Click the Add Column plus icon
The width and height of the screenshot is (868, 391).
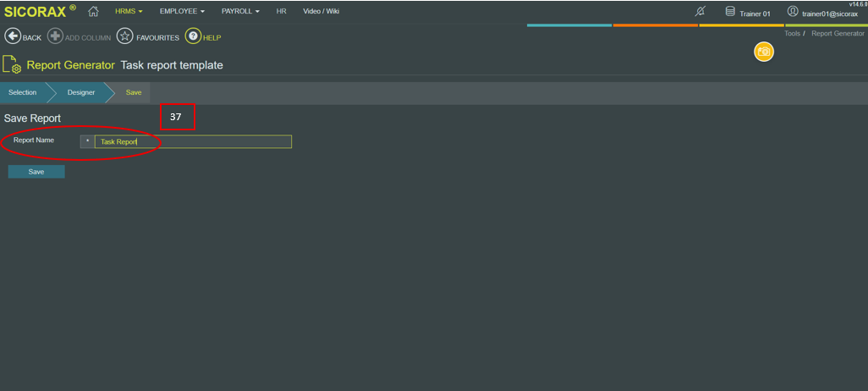(55, 36)
